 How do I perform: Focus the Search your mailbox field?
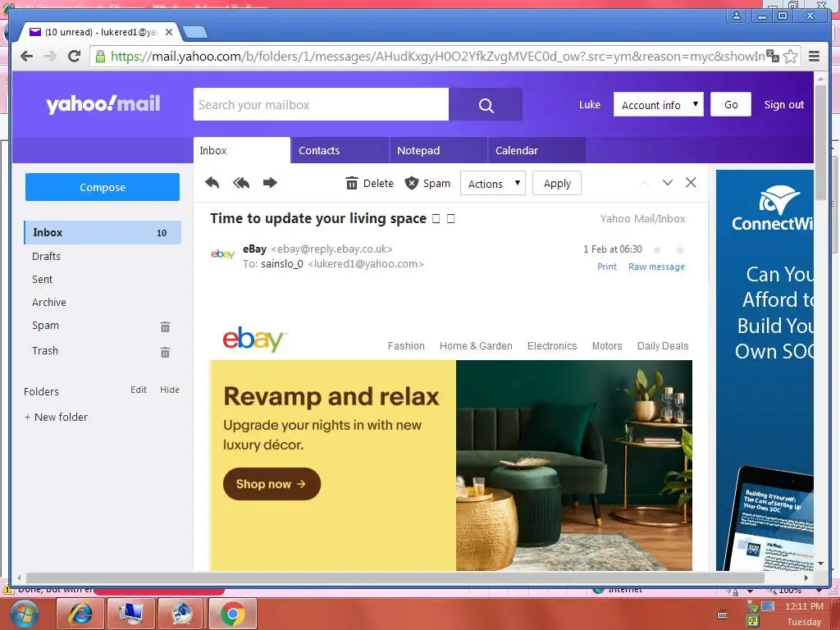pos(321,104)
